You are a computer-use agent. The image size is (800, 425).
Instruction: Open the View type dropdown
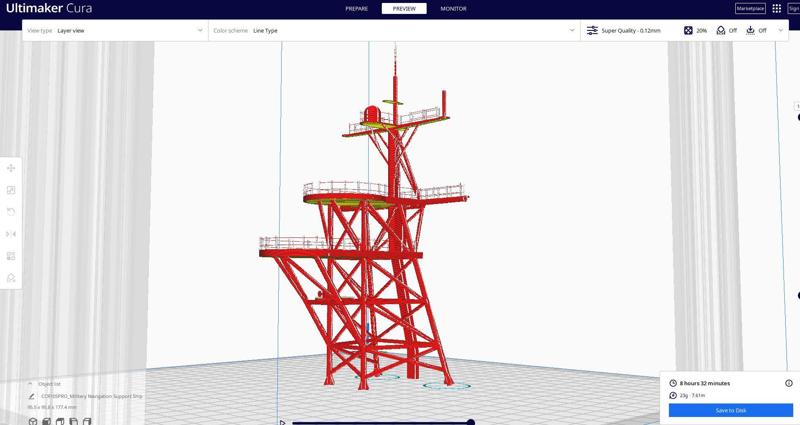[115, 31]
